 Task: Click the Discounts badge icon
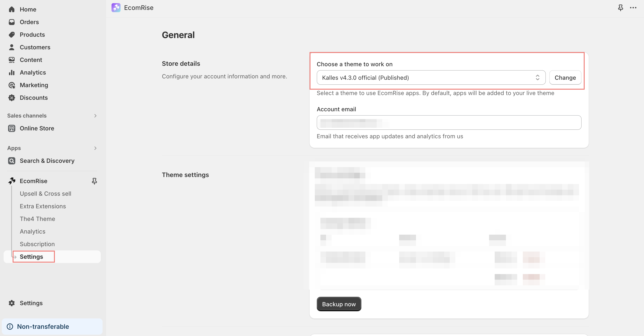click(11, 98)
